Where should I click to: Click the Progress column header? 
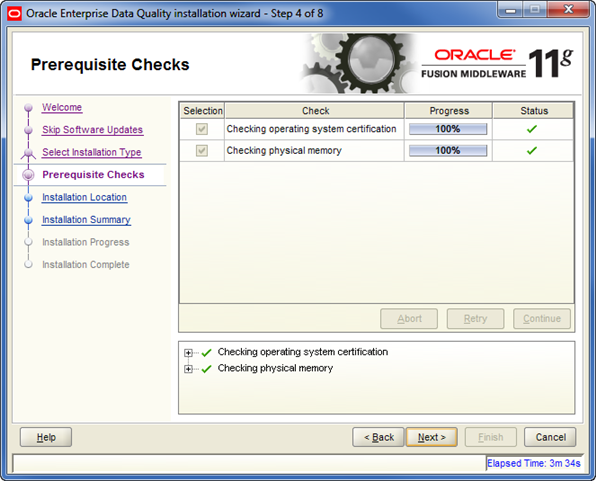tap(449, 111)
